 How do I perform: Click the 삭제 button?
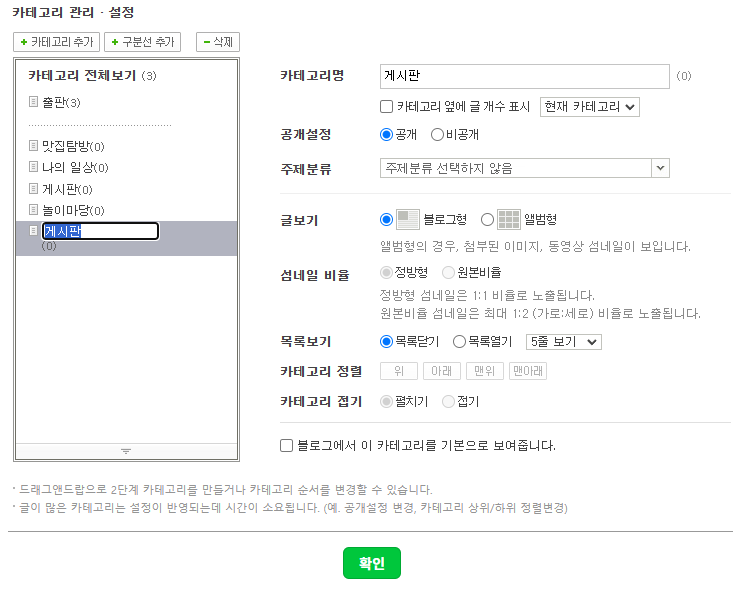pos(218,42)
